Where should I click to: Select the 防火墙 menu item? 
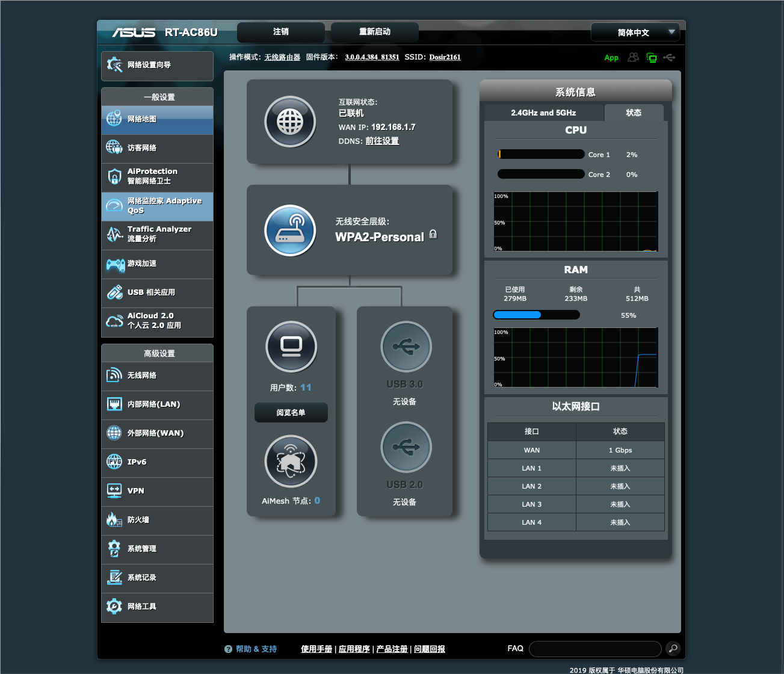158,519
